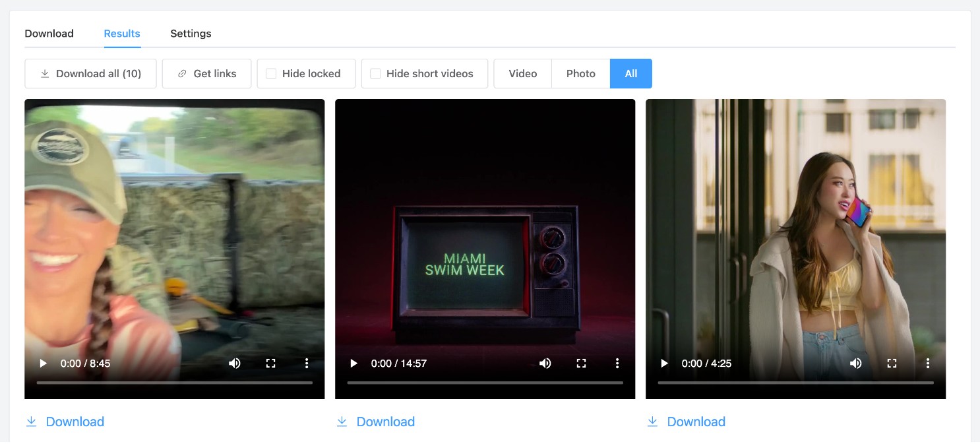Enable the Hide locked checkbox

[x=271, y=74]
